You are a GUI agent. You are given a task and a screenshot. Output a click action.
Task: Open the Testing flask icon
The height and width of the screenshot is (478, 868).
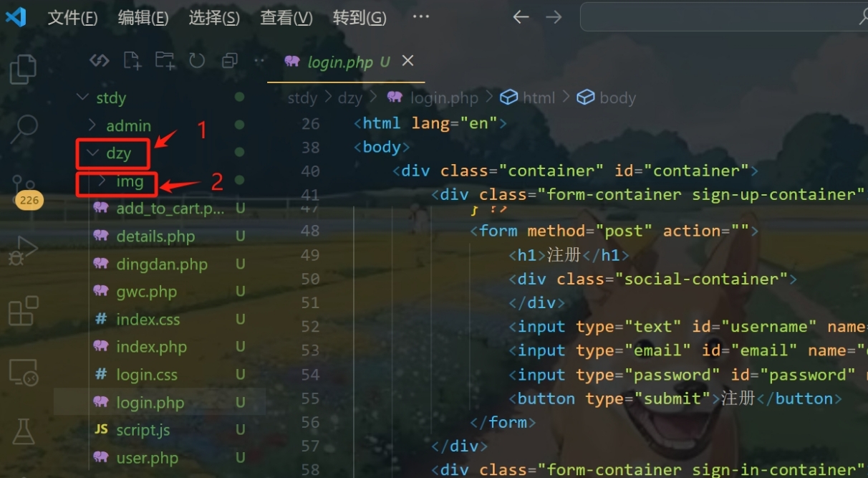tap(24, 432)
